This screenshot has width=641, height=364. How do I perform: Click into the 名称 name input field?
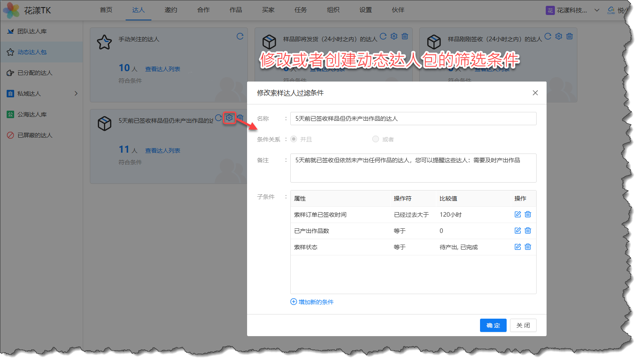[x=413, y=119]
